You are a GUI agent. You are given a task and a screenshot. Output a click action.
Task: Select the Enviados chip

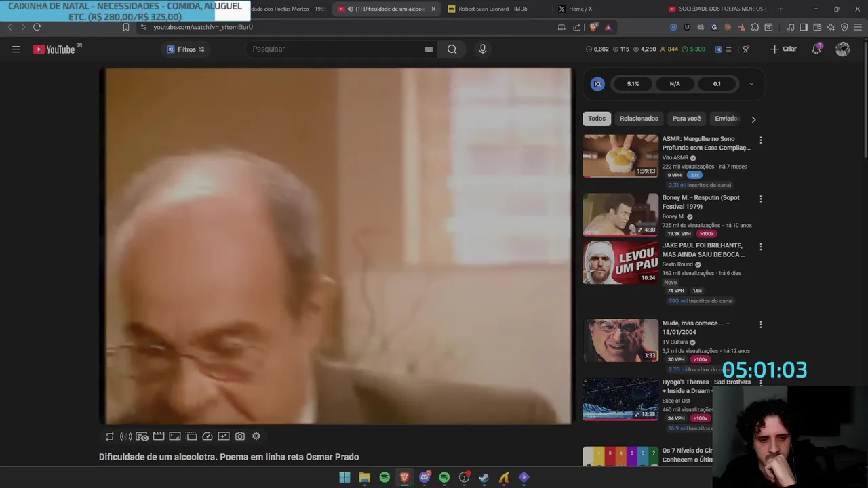[x=726, y=119]
